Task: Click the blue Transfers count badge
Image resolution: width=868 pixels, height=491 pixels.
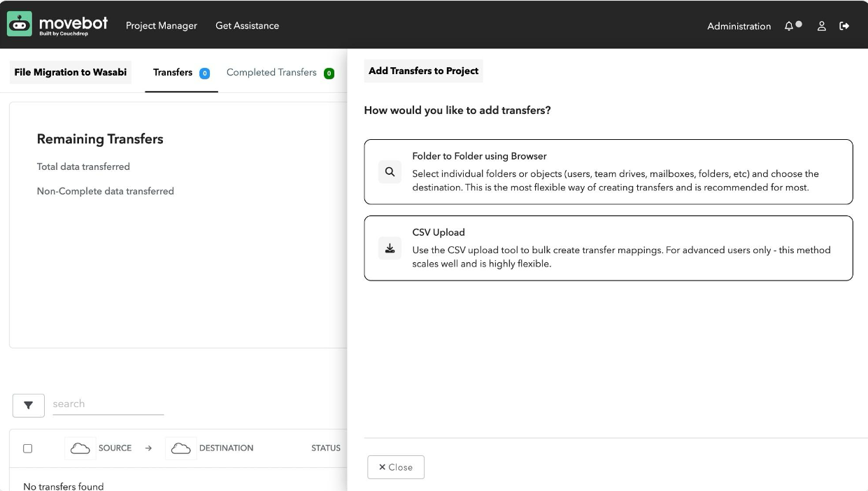Action: (x=204, y=73)
